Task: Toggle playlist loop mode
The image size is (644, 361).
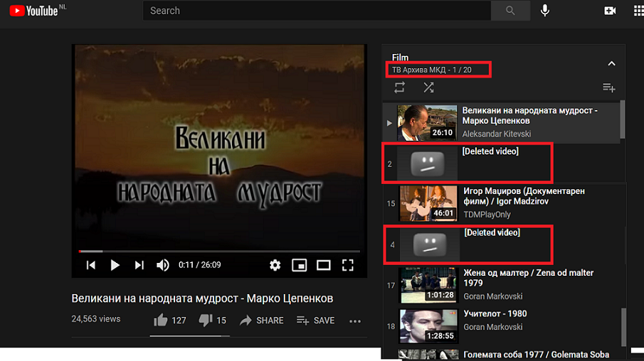Action: [399, 87]
